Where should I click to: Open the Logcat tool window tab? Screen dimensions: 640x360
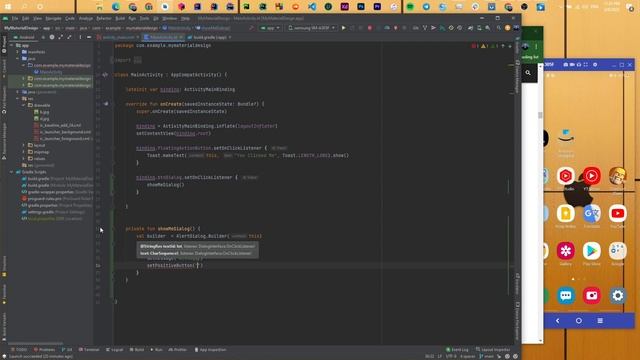(x=114, y=350)
